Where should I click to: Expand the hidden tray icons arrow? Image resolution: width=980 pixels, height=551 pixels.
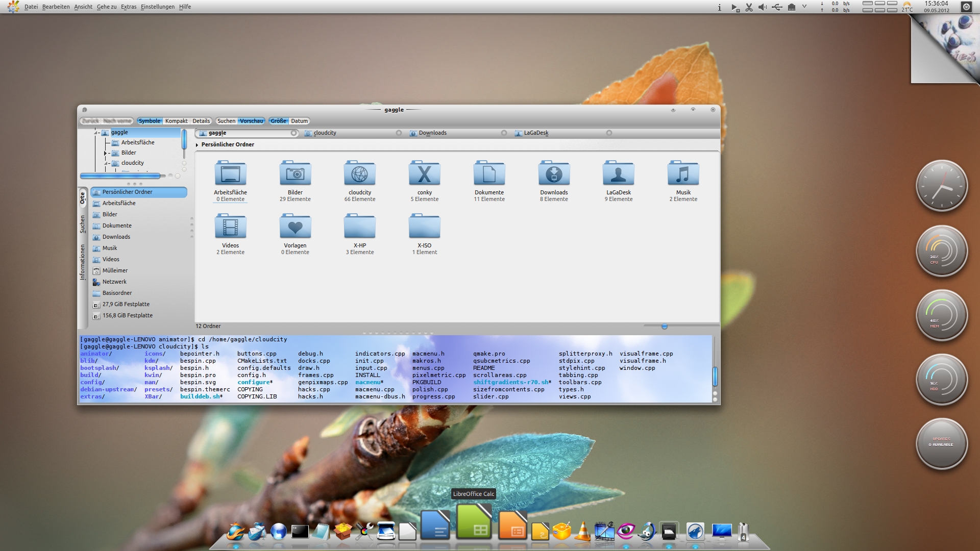(x=804, y=7)
